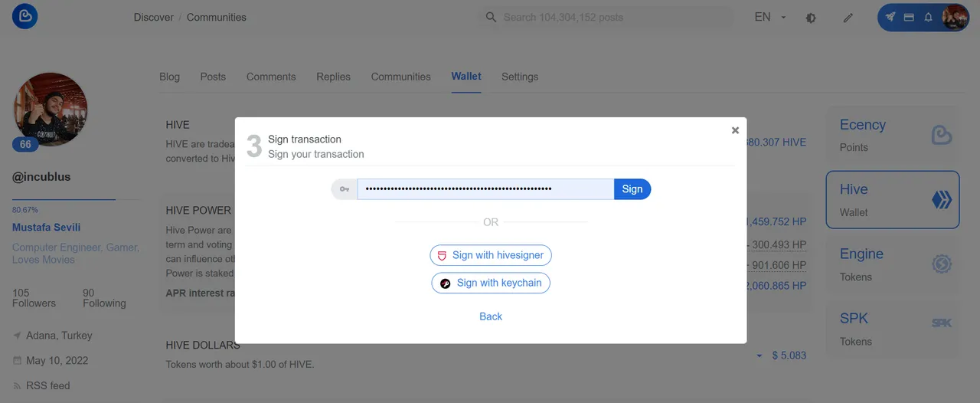Viewport: 980px width, 403px height.
Task: Click the Hive Wallet logo icon
Action: (x=941, y=200)
